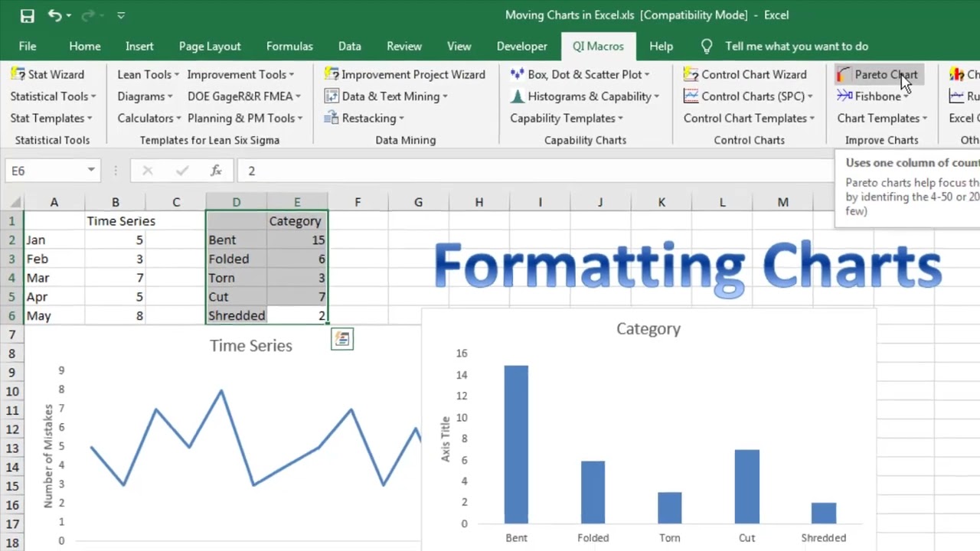The image size is (980, 551).
Task: Click the Tell me lightbulb icon
Action: 707,46
